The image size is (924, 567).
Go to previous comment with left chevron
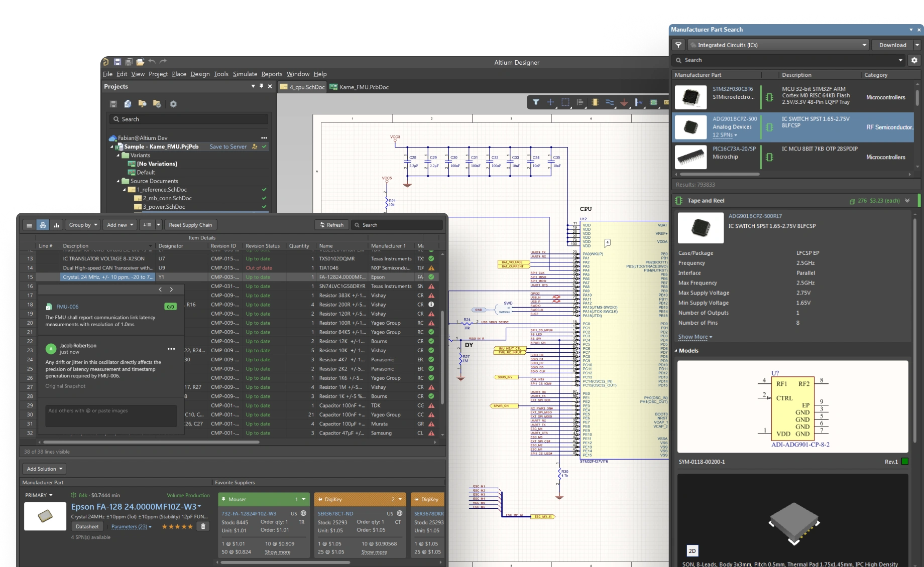tap(160, 290)
